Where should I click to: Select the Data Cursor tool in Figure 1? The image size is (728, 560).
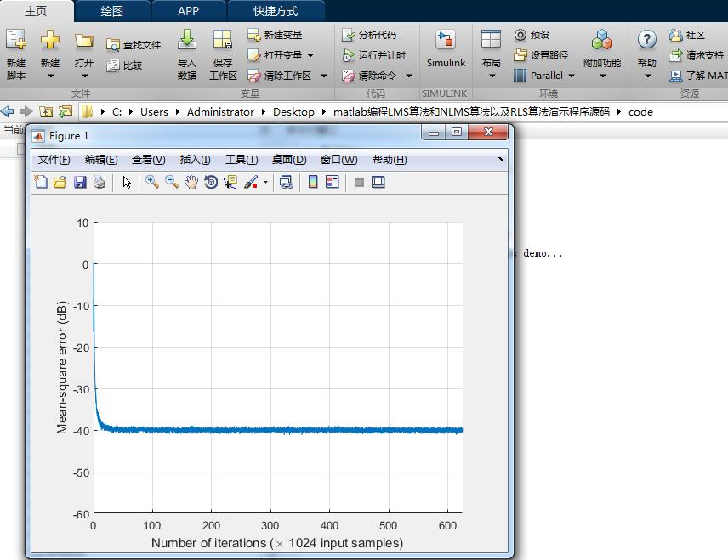(230, 182)
